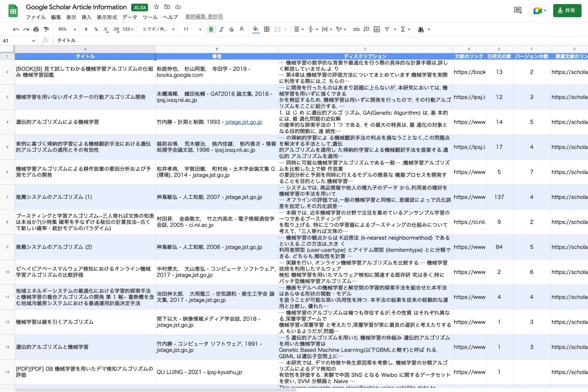Open horizontal align dropdown
This screenshot has width=588, height=392.
(x=299, y=29)
